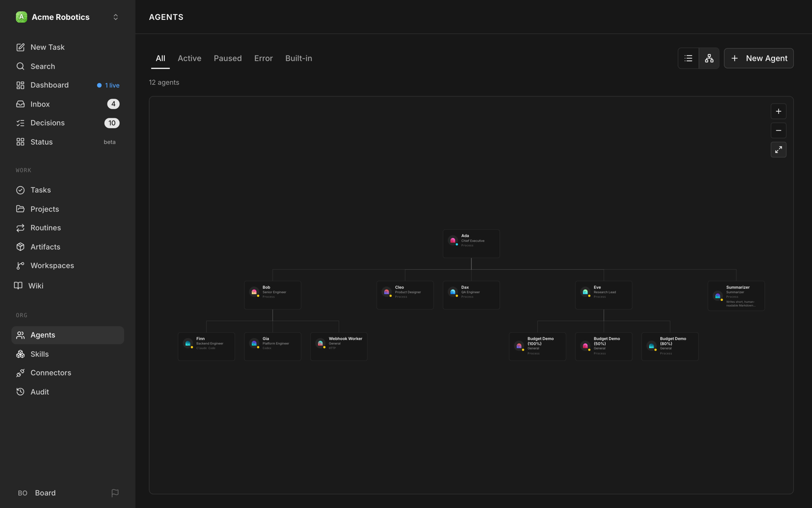Open the Acme Robotics workspace switcher
The height and width of the screenshot is (508, 812).
tap(67, 17)
